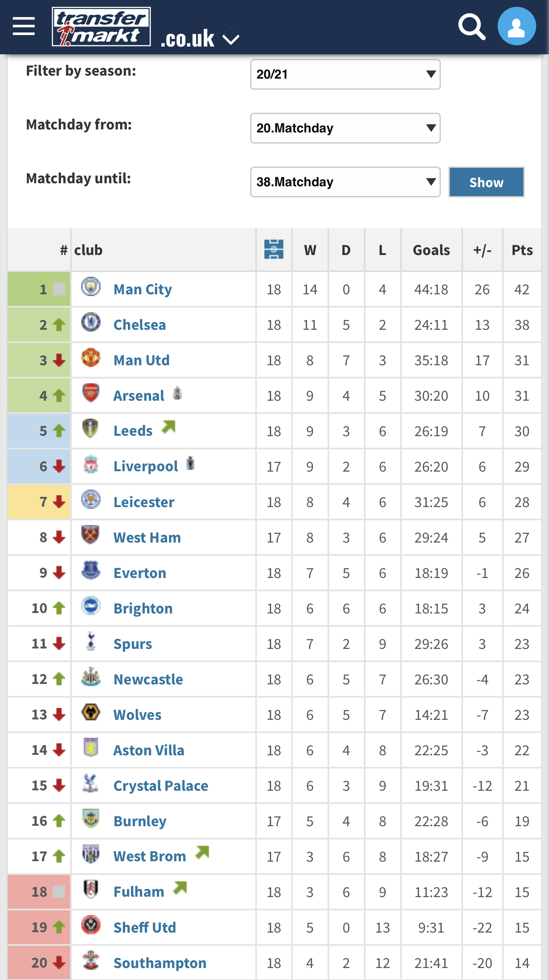
Task: Click the Pts column header
Action: point(522,250)
